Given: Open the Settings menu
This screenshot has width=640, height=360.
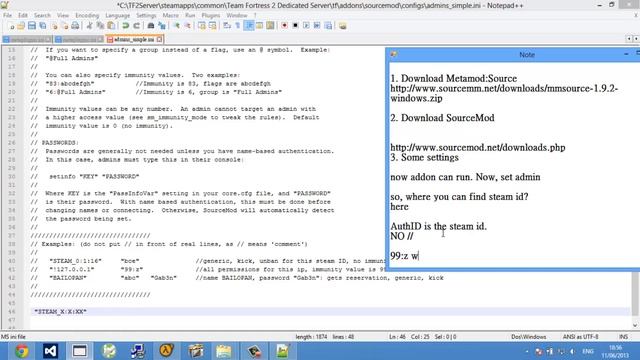Looking at the screenshot, I should [146, 15].
